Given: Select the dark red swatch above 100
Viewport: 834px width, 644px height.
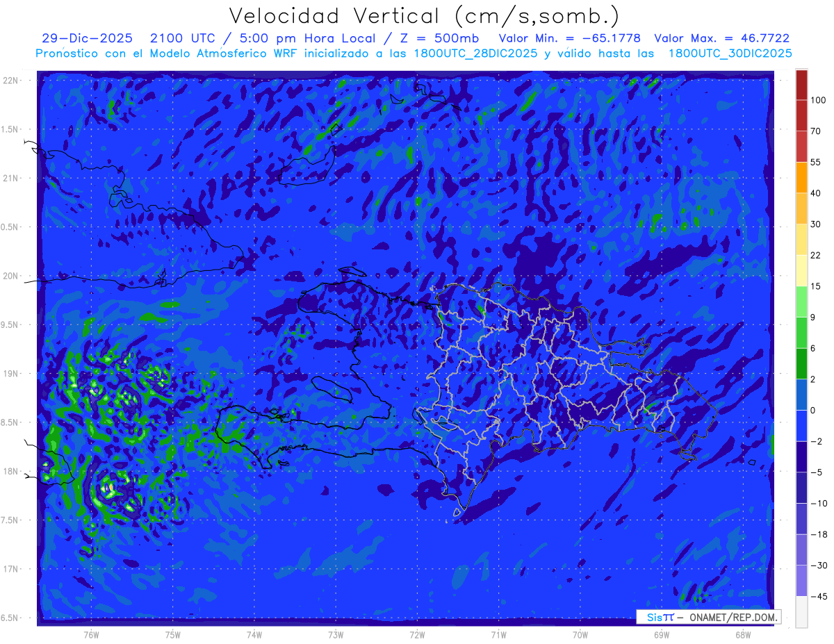Looking at the screenshot, I should point(801,85).
